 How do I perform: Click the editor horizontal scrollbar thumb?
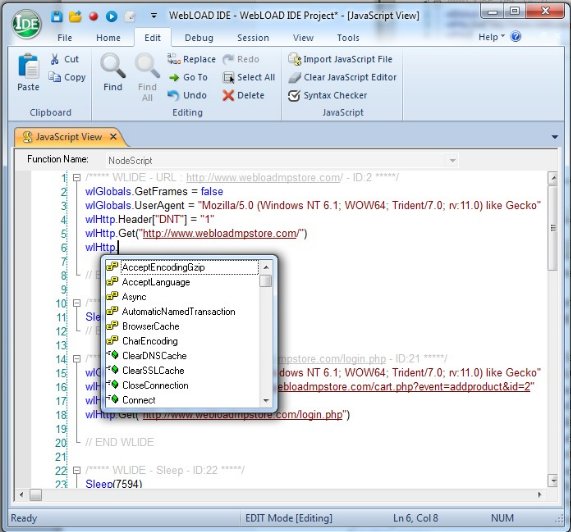coord(36,494)
